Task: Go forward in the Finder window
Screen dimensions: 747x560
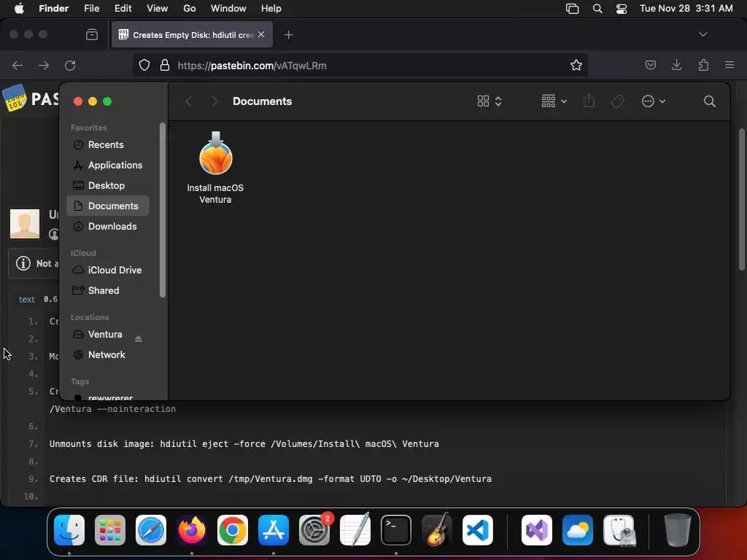Action: (214, 101)
